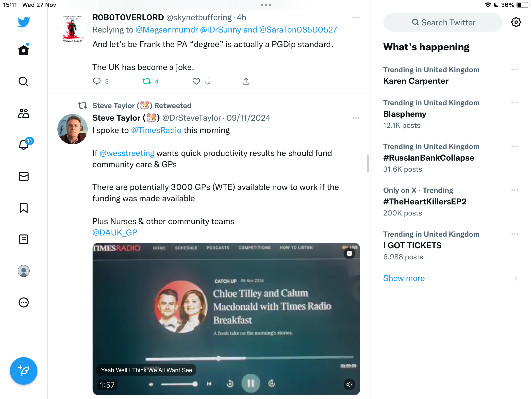
Task: Open the @iDrSunny mention link
Action: [220, 30]
